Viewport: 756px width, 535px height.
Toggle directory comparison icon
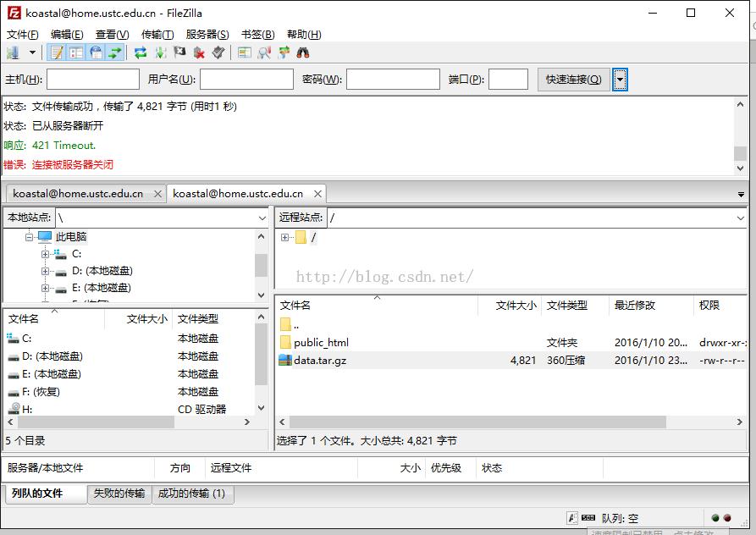[264, 52]
